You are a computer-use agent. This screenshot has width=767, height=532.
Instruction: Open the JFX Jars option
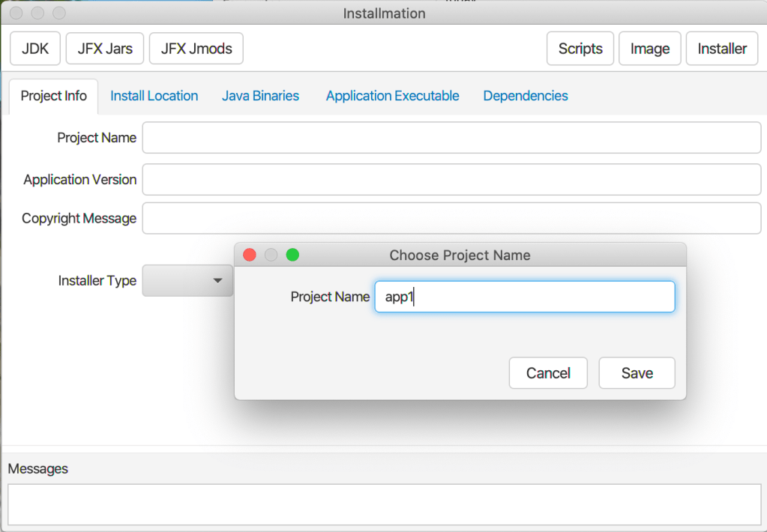(x=105, y=49)
